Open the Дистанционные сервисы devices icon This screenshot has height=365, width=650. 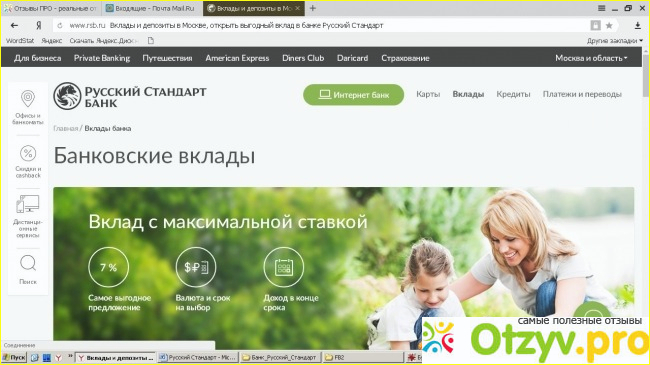pyautogui.click(x=28, y=204)
